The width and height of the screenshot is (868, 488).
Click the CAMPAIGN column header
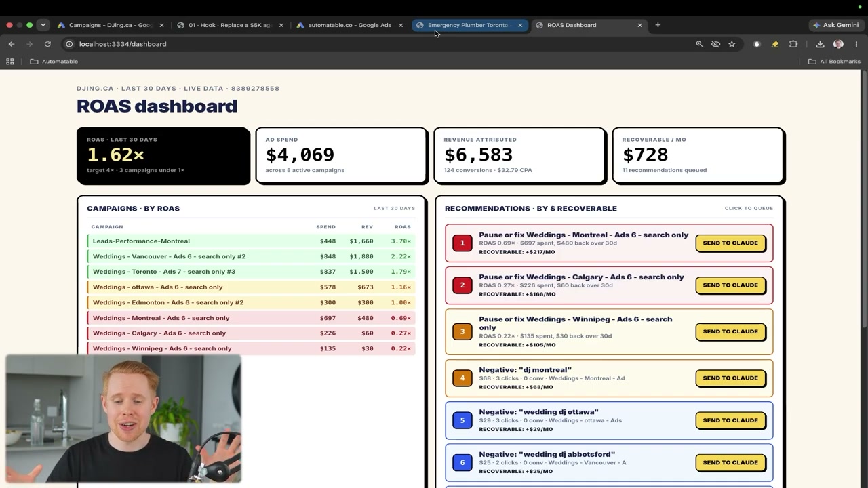107,227
